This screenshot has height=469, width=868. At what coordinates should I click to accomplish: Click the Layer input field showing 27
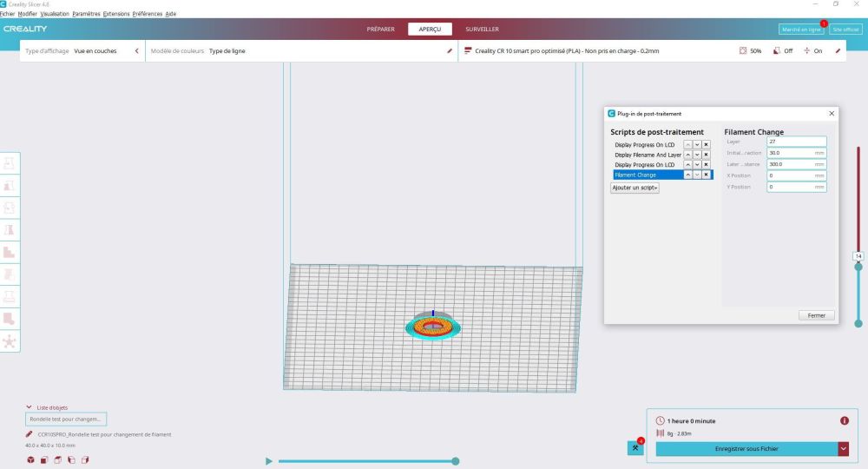pyautogui.click(x=797, y=142)
